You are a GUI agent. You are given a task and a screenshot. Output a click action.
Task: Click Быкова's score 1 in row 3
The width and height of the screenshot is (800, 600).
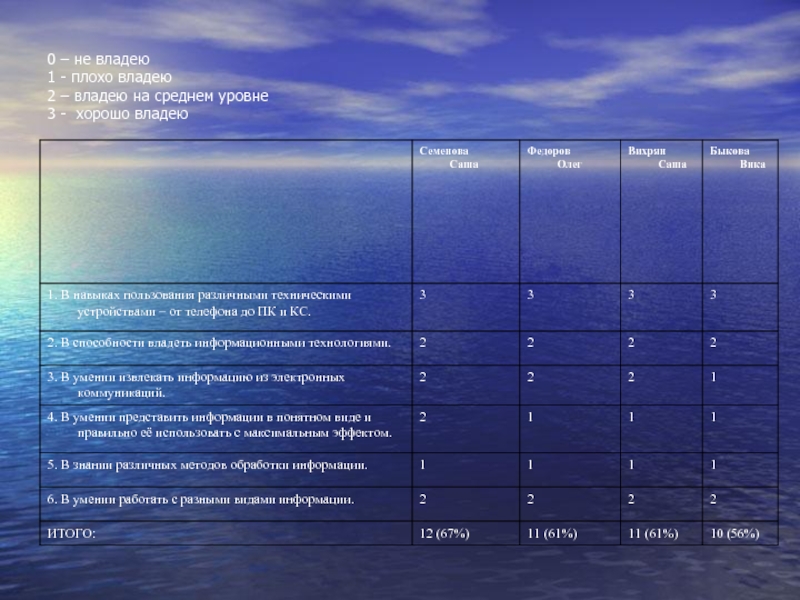pos(713,378)
